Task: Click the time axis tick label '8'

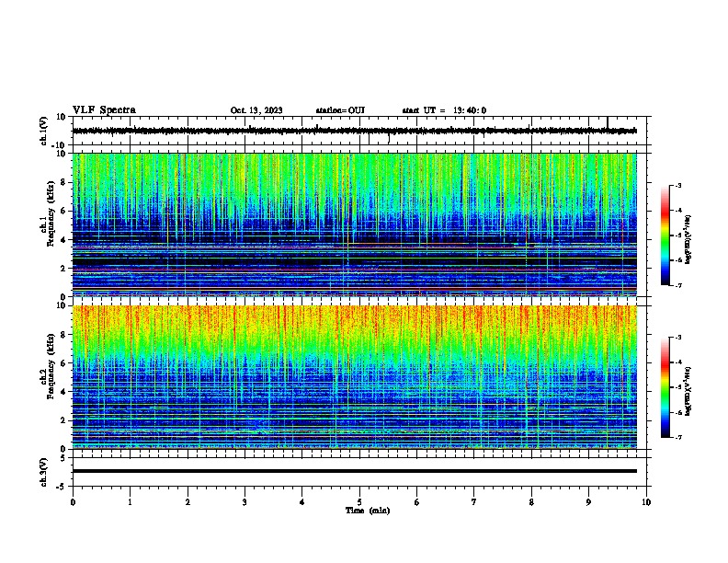Action: tap(531, 502)
